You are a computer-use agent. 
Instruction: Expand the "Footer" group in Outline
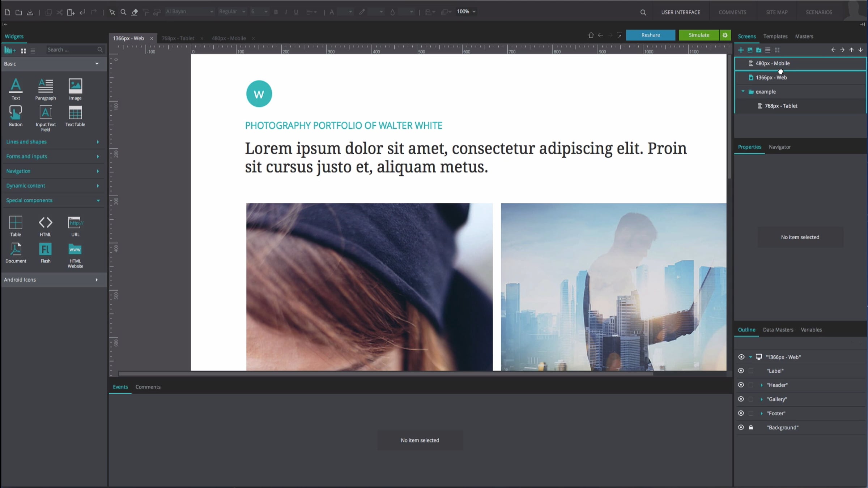pyautogui.click(x=762, y=413)
